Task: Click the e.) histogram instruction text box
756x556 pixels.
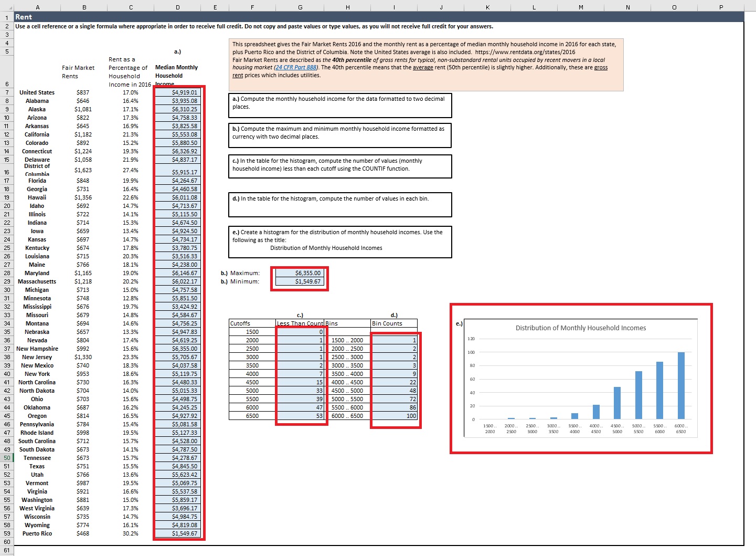Action: (340, 242)
